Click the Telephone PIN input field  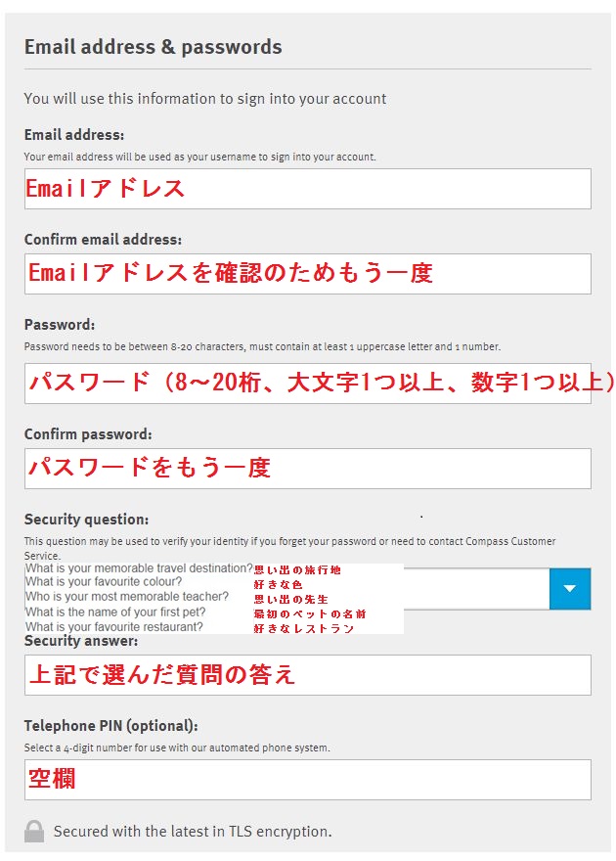307,780
